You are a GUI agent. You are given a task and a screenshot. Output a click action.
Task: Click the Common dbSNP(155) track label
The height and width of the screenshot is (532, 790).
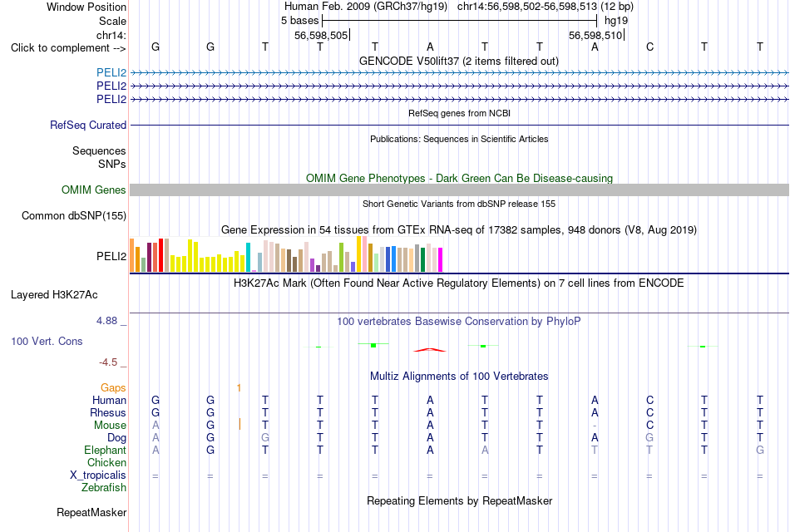tap(74, 215)
